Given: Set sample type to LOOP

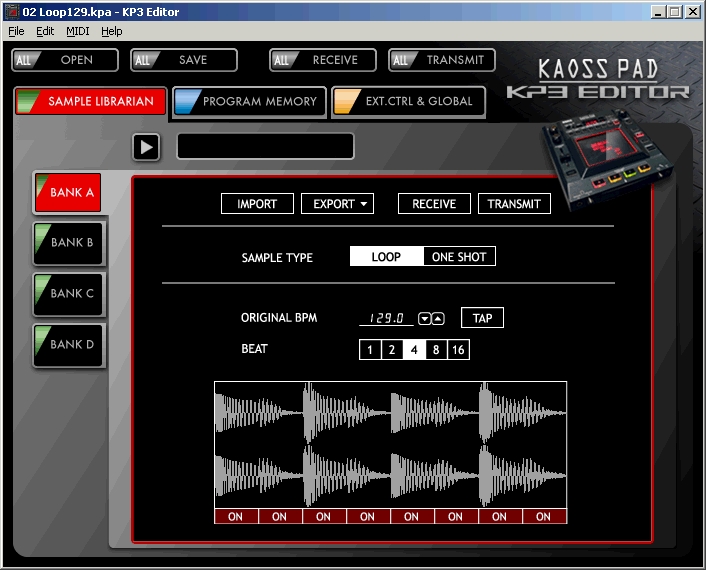Looking at the screenshot, I should tap(386, 256).
